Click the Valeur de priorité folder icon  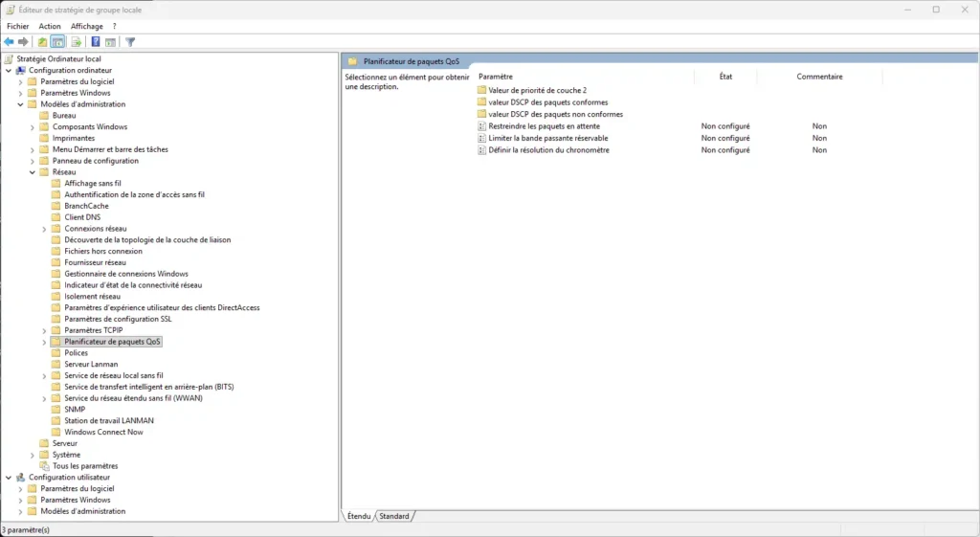click(482, 90)
